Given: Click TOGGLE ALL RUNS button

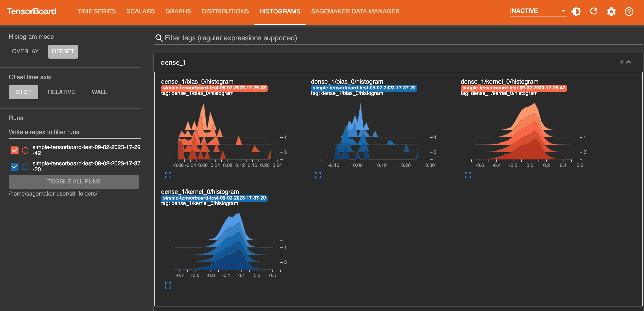Looking at the screenshot, I should click(x=74, y=181).
